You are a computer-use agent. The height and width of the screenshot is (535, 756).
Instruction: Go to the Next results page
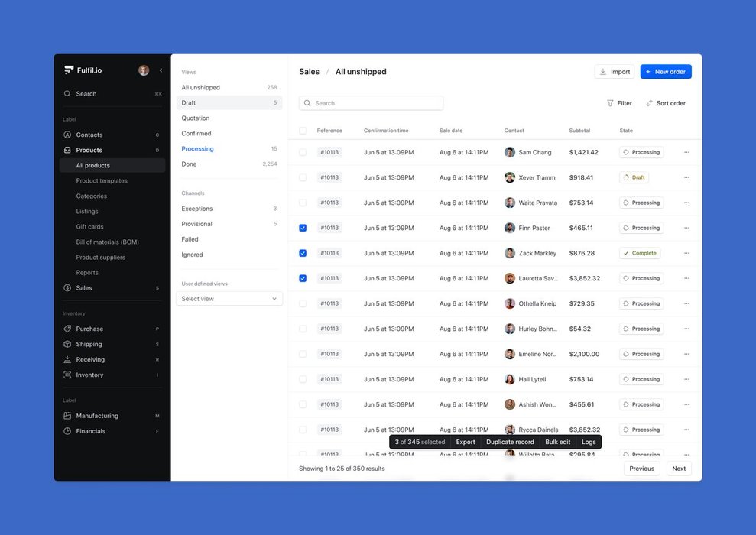[x=678, y=469]
